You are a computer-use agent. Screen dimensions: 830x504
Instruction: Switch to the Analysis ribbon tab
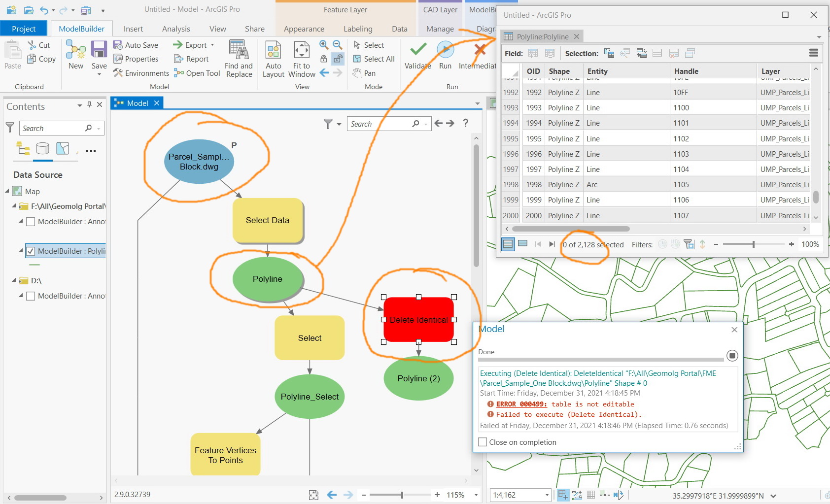176,29
